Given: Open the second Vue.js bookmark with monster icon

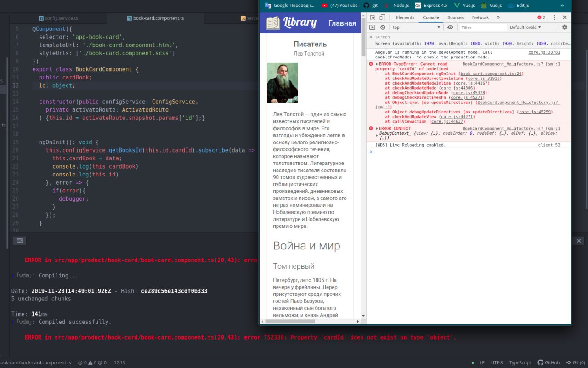Looking at the screenshot, I should click(491, 6).
